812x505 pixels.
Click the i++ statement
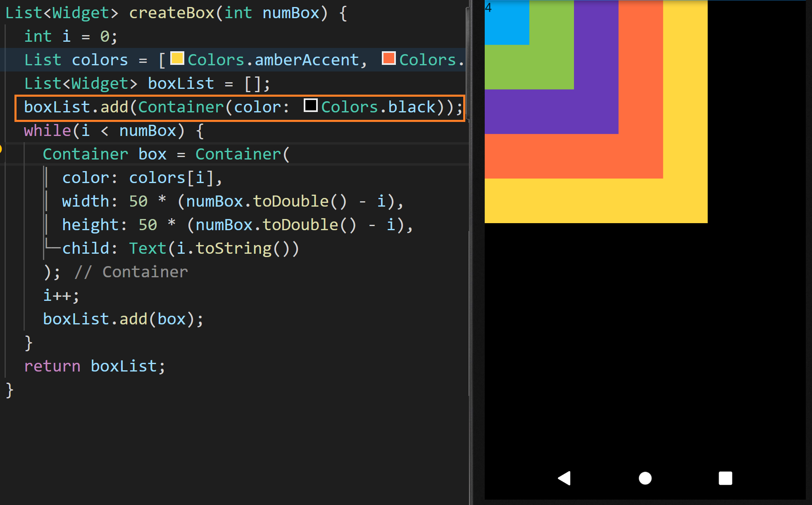tap(61, 295)
